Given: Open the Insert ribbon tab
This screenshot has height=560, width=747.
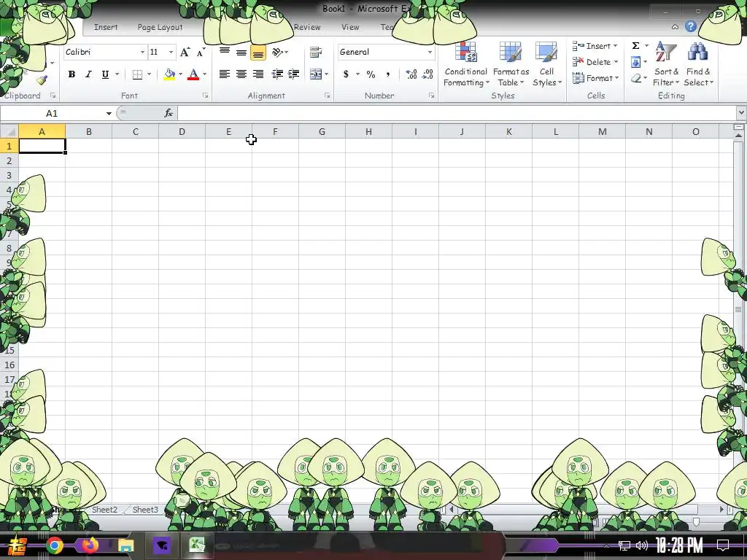Looking at the screenshot, I should pos(106,27).
